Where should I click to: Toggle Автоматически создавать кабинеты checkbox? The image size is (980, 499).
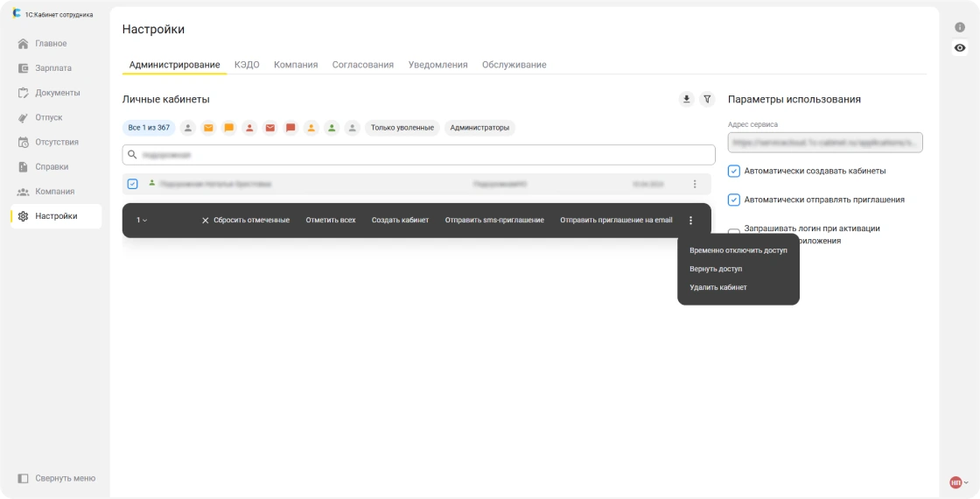point(734,171)
